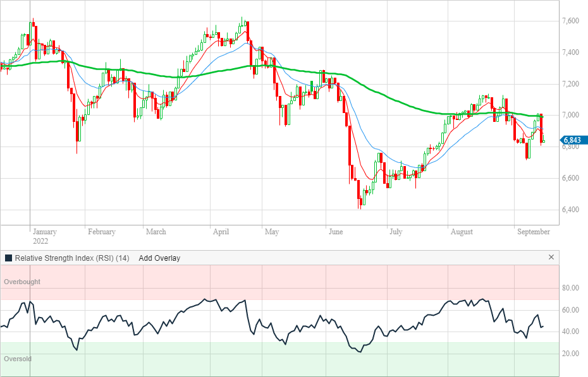Click the 7,600 price axis label
This screenshot has width=588, height=377.
tap(571, 21)
